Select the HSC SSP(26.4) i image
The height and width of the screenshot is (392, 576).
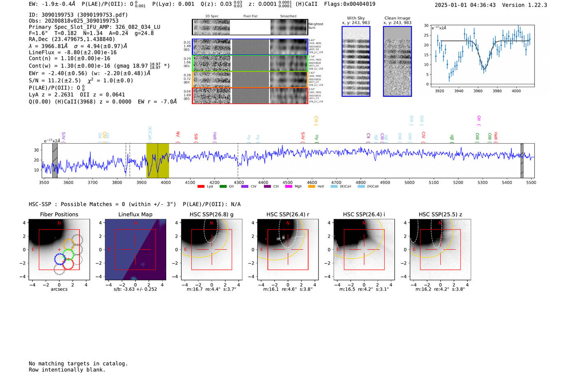click(364, 250)
